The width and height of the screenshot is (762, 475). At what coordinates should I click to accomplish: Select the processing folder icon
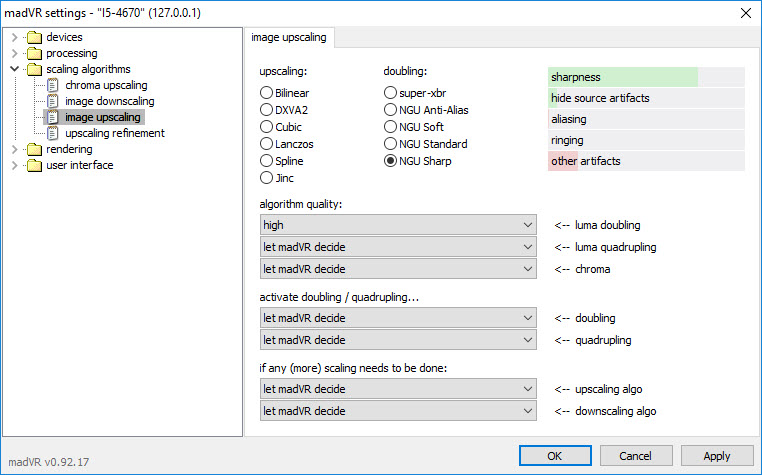(35, 53)
